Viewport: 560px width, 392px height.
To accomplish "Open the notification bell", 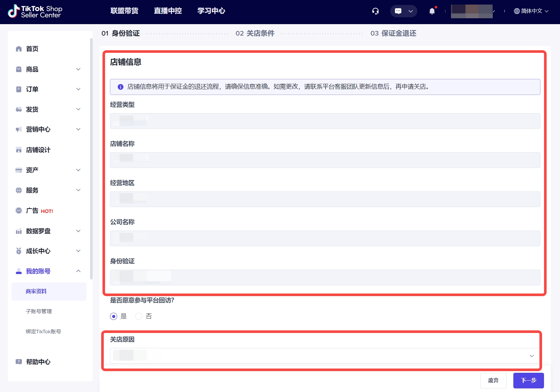I will 432,11.
